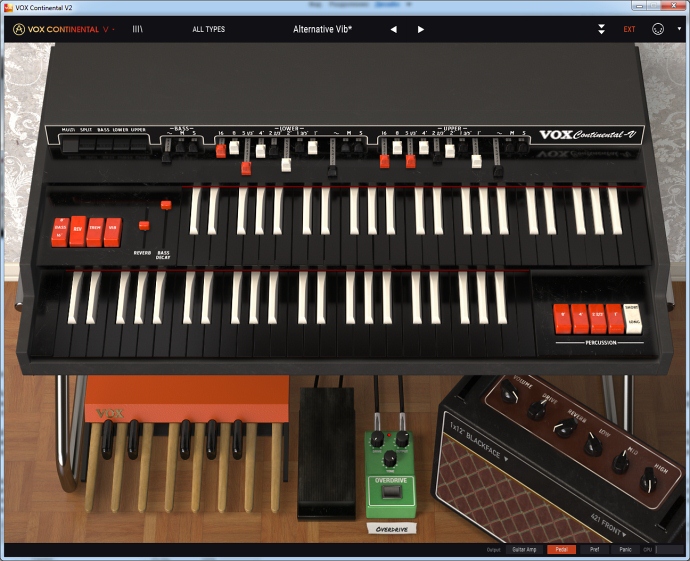Toggle the red TREM rocker switch
Viewport: 690px width, 561px height.
(x=95, y=232)
